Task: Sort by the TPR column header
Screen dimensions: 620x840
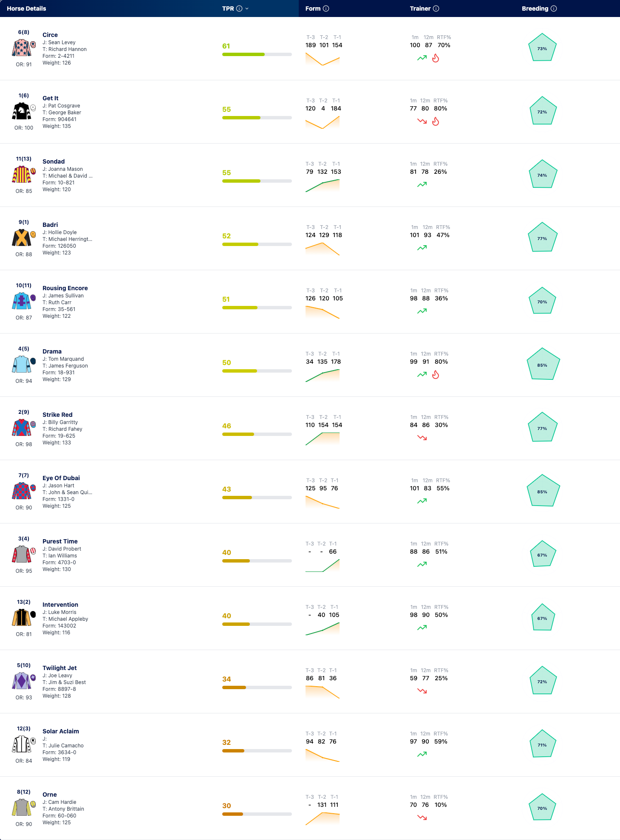Action: point(228,8)
